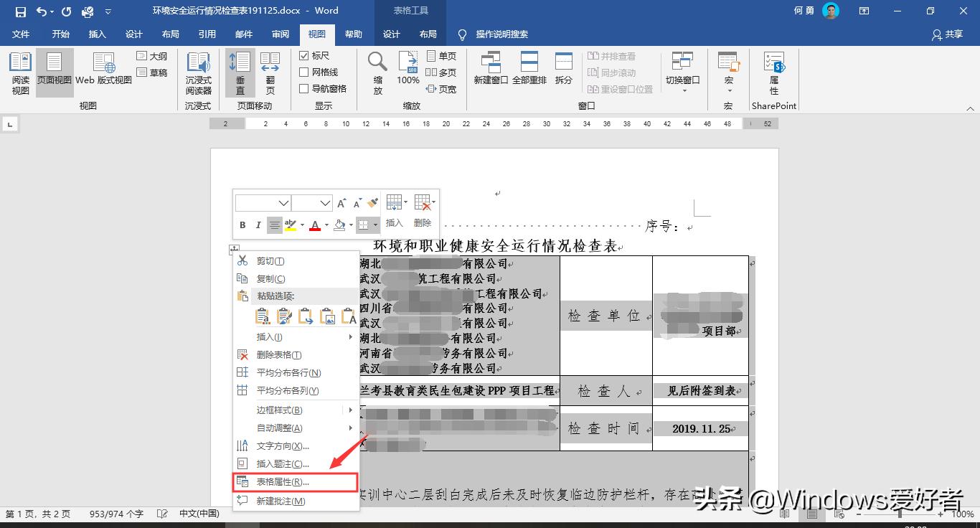Switch to the 审阅 ribbon tab

click(x=281, y=34)
